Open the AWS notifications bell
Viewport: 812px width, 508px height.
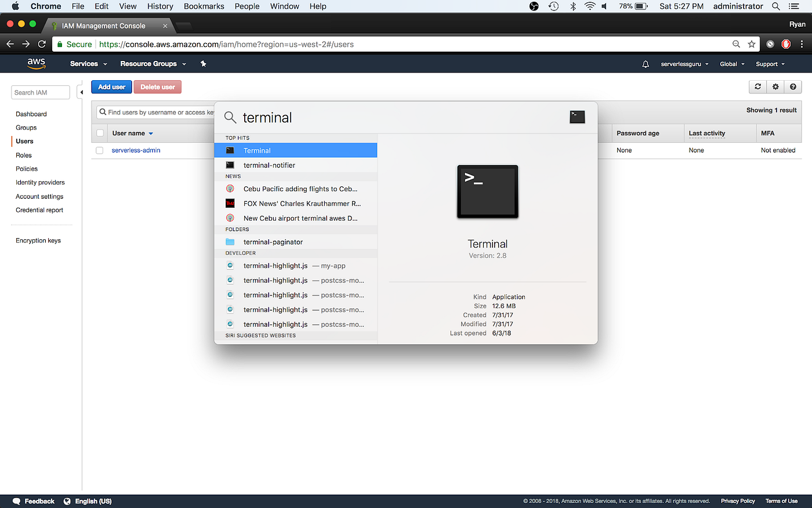click(x=646, y=64)
